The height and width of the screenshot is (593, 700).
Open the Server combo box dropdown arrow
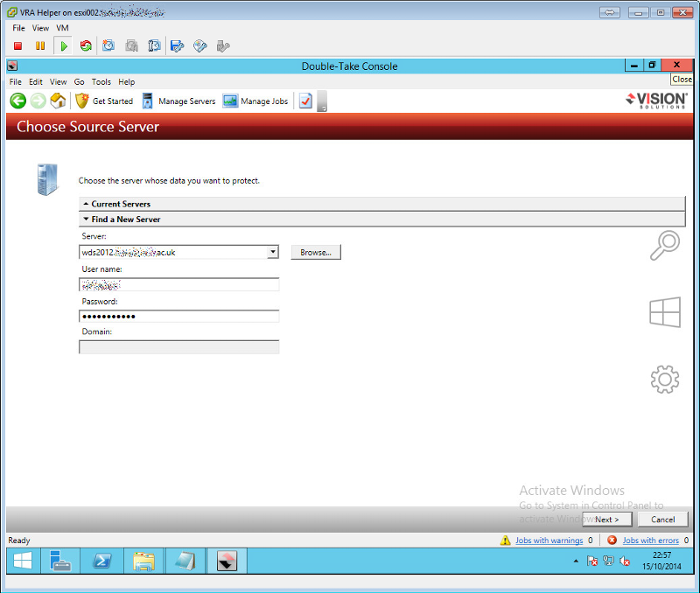click(273, 252)
